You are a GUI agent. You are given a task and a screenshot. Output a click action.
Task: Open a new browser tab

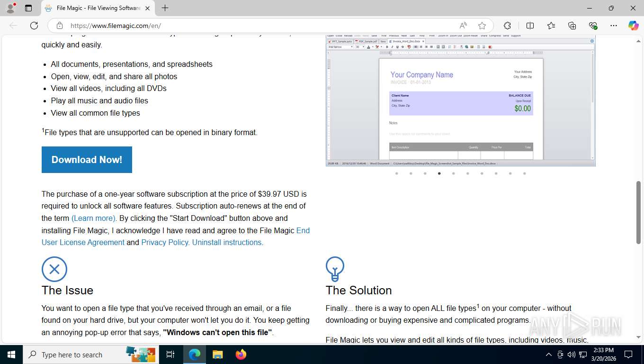[x=165, y=8]
